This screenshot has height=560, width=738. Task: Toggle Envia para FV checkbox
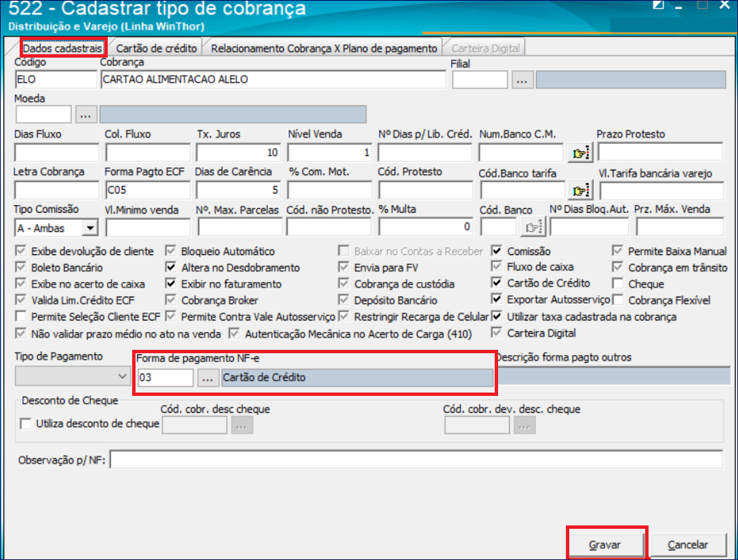coord(344,267)
